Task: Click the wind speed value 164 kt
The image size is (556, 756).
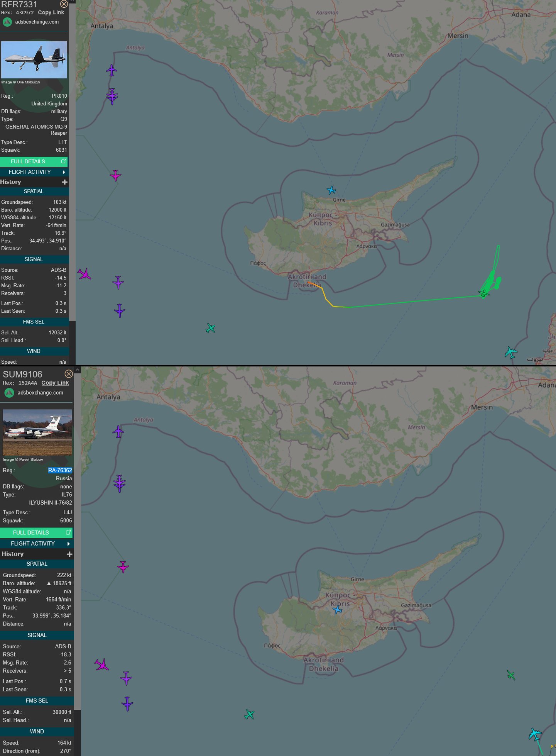Action: tap(64, 742)
